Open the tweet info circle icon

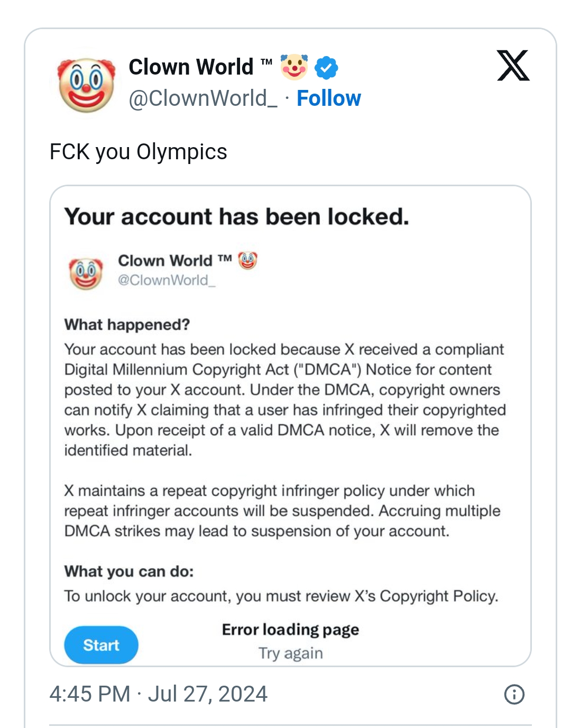(514, 694)
